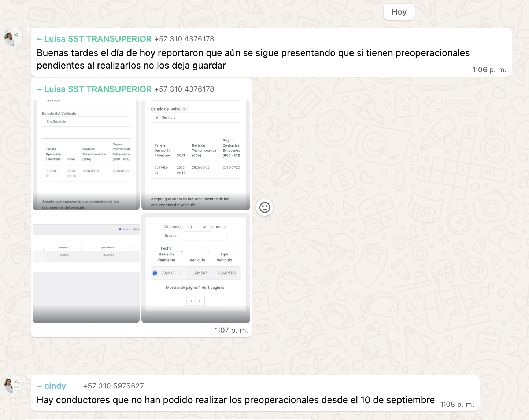
Task: Click the Buscar search field
Action: tap(203, 236)
